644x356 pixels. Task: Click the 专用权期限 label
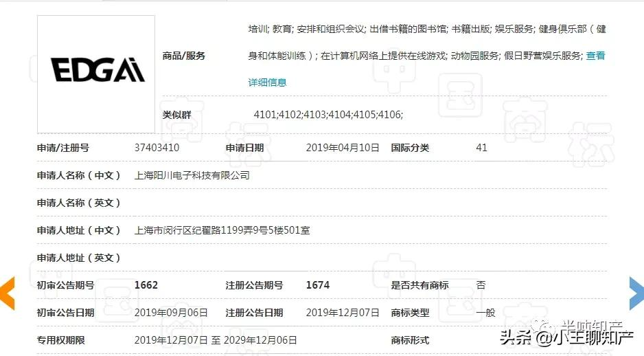[x=61, y=340]
